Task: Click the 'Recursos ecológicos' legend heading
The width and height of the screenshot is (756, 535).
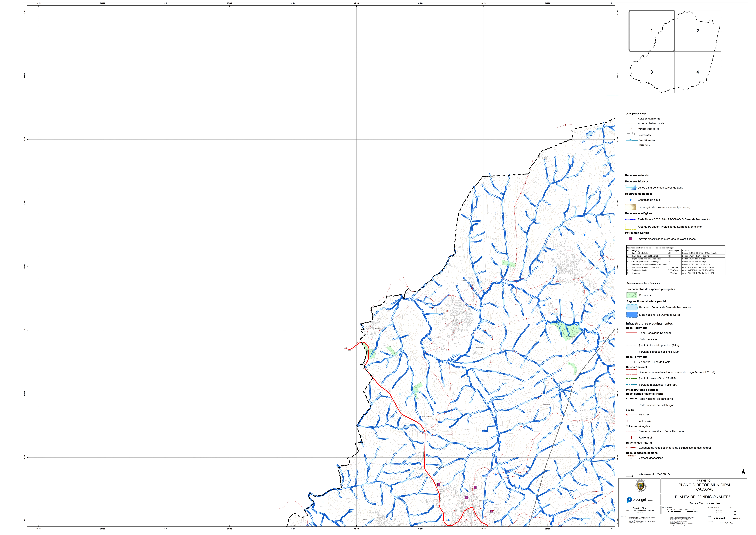Action: point(639,213)
